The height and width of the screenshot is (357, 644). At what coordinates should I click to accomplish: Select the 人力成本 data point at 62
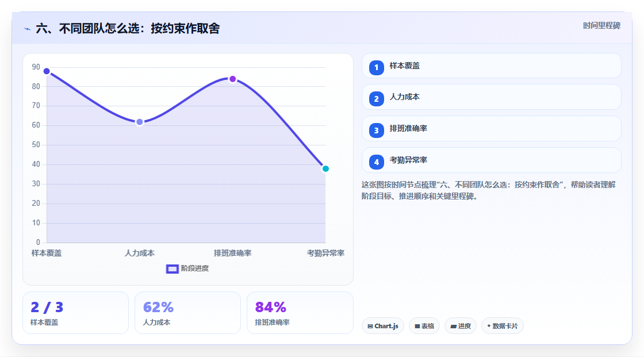click(x=140, y=122)
